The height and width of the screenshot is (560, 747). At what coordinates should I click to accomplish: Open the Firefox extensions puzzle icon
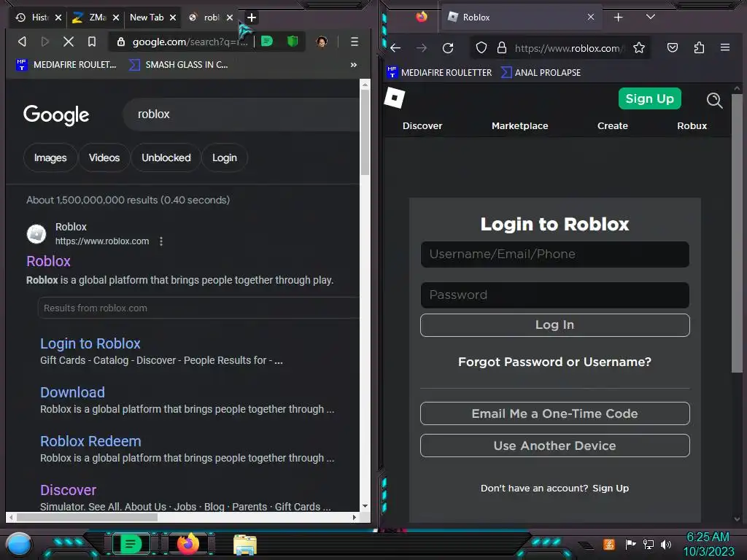point(699,47)
